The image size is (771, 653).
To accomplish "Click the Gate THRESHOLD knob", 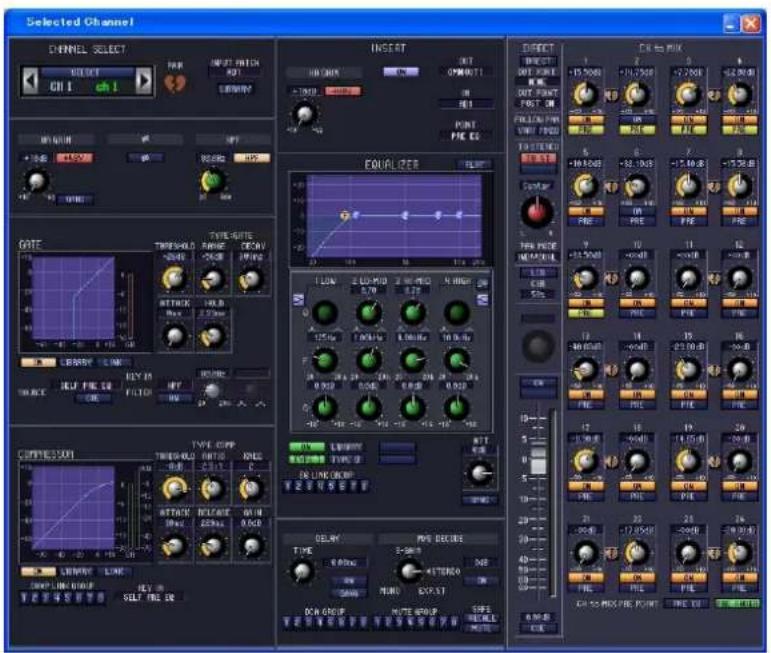I will click(x=174, y=279).
